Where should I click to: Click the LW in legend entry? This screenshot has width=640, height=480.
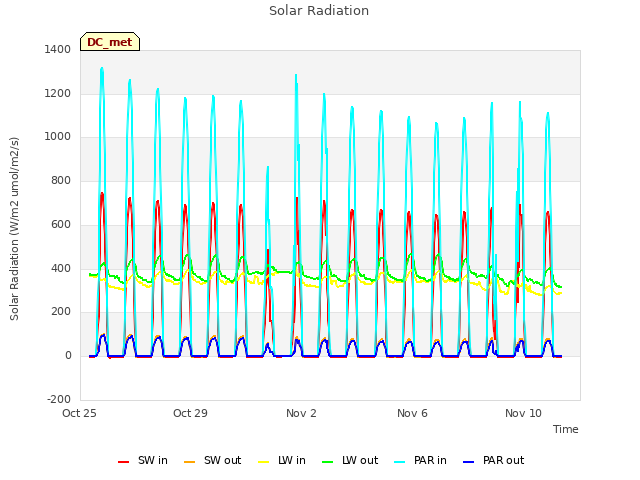click(282, 460)
